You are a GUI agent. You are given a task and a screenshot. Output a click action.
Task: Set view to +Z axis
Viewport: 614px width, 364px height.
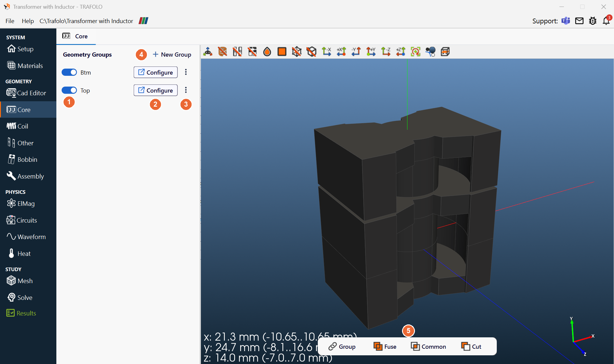(401, 52)
